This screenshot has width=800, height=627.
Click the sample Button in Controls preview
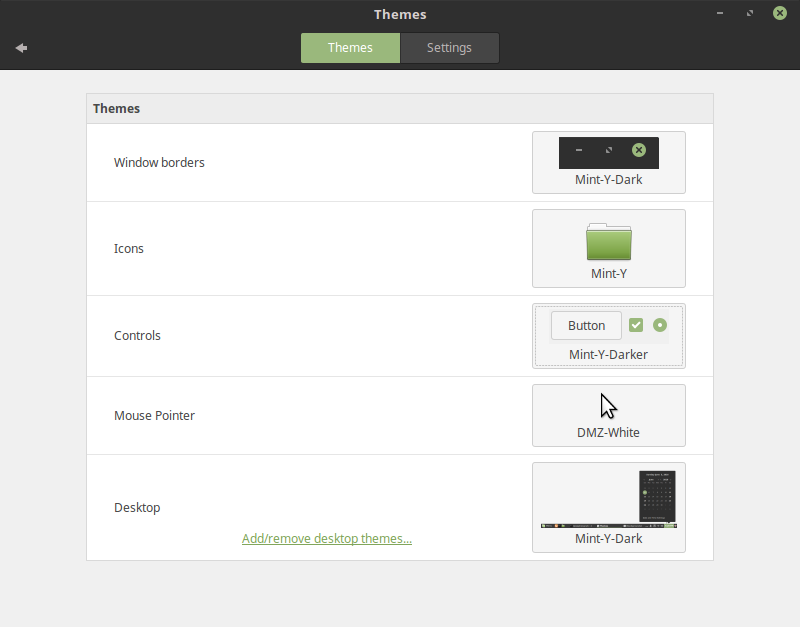point(586,325)
